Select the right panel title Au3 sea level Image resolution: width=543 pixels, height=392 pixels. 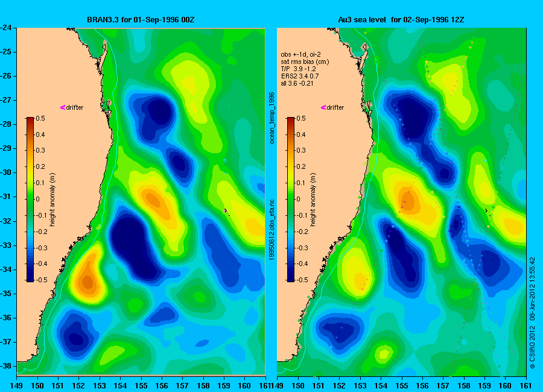pyautogui.click(x=361, y=20)
